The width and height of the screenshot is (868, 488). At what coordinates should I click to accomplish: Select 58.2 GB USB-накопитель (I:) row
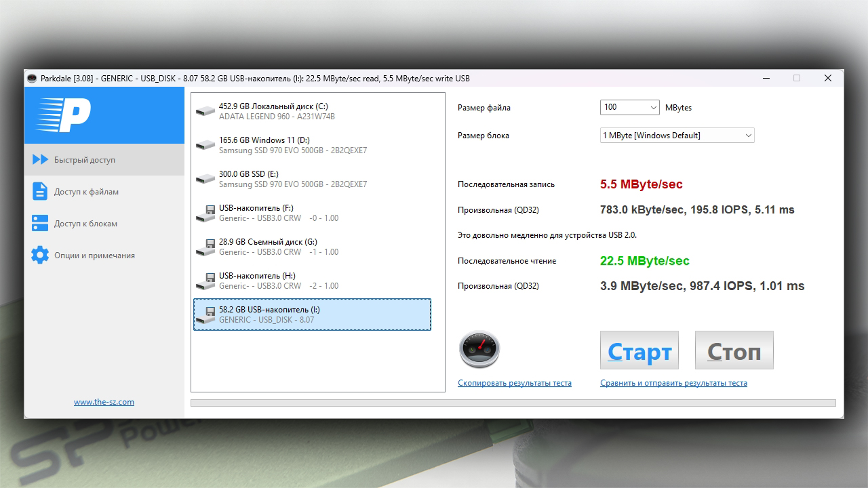pyautogui.click(x=312, y=314)
